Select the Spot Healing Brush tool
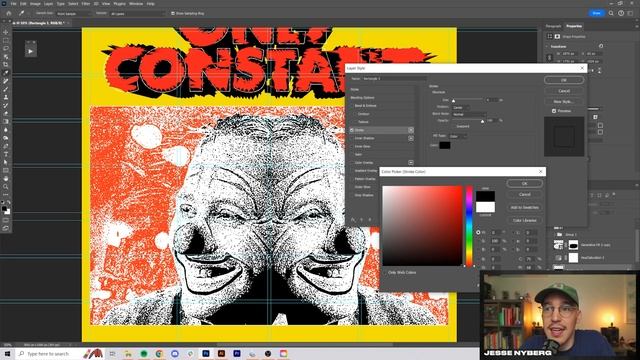640x360 pixels. coord(6,81)
